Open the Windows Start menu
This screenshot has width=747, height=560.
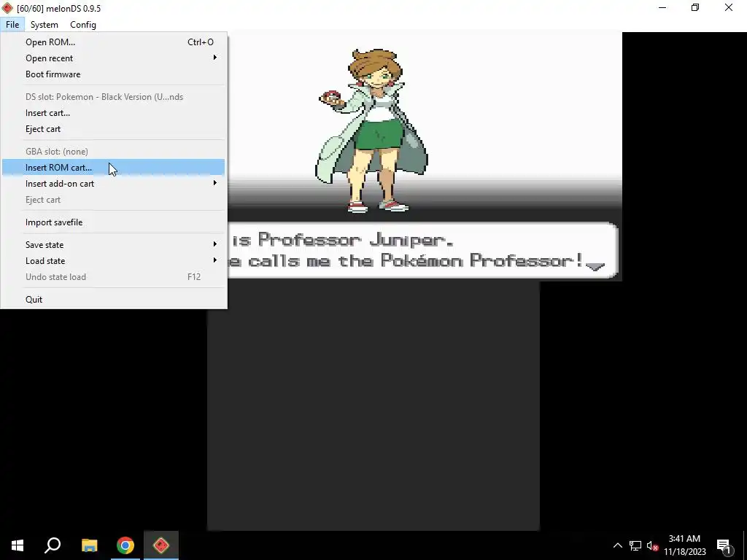click(18, 545)
